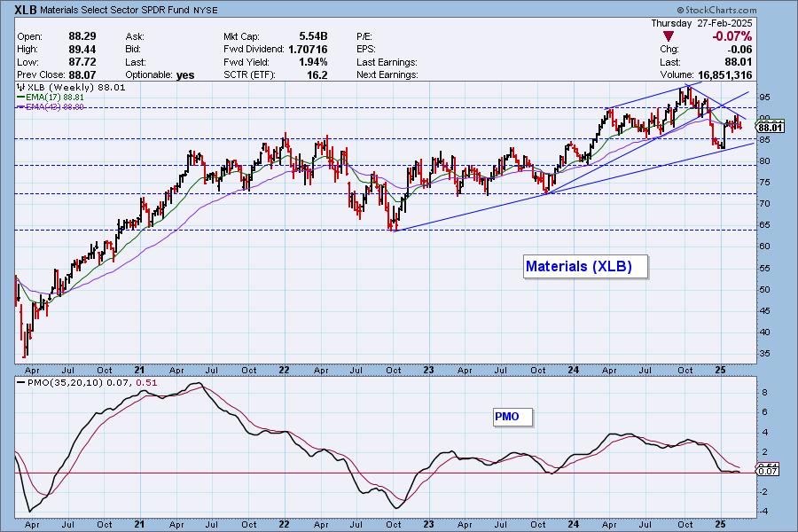
Task: Click the Chg value -0.06
Action: tap(739, 50)
